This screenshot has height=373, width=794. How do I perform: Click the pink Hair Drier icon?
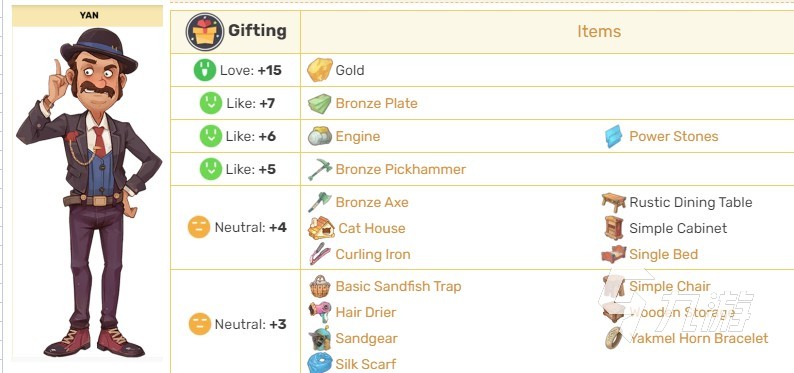[320, 312]
